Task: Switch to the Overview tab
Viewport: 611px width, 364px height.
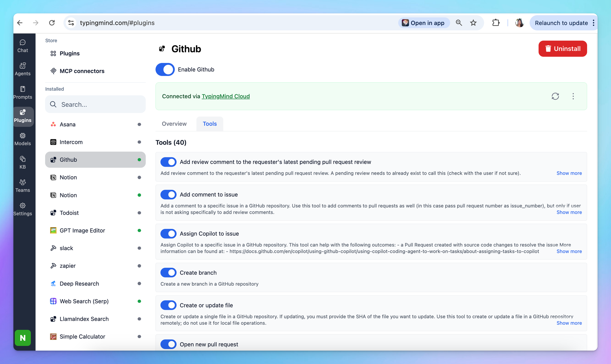Action: coord(174,124)
